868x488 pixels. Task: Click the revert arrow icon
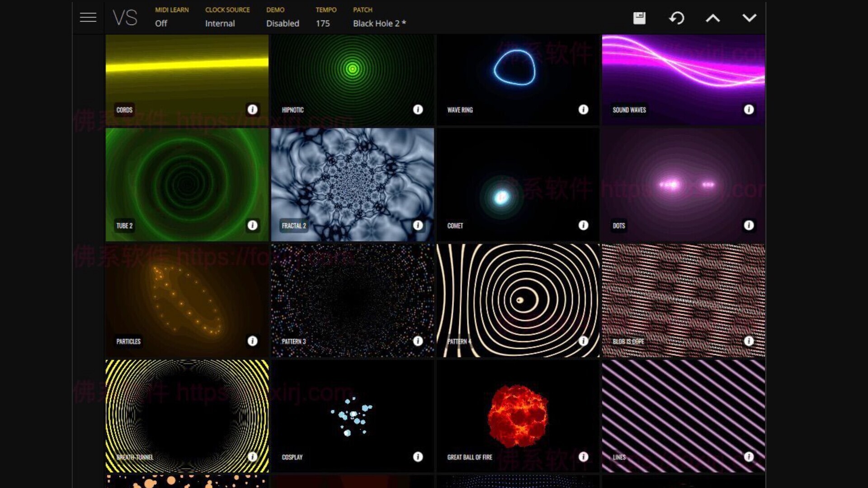click(x=676, y=18)
